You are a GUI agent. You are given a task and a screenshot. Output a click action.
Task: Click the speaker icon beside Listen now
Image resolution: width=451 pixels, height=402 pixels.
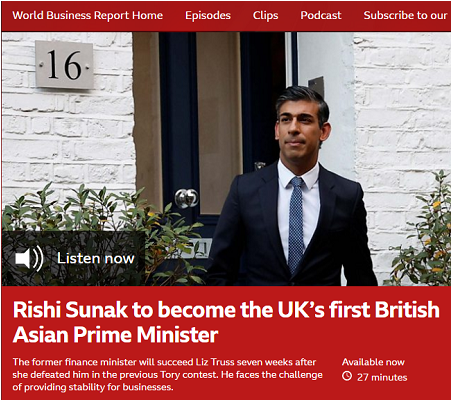(x=29, y=258)
